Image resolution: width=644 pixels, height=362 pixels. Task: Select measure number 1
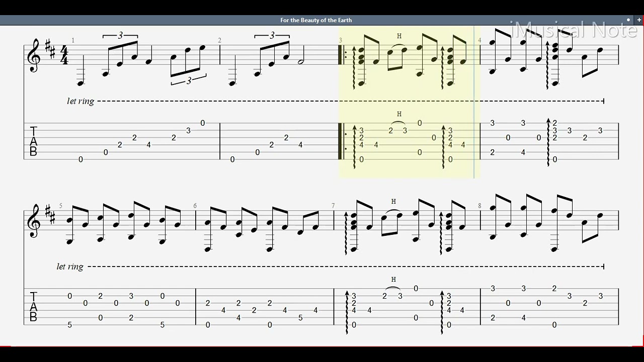click(73, 40)
